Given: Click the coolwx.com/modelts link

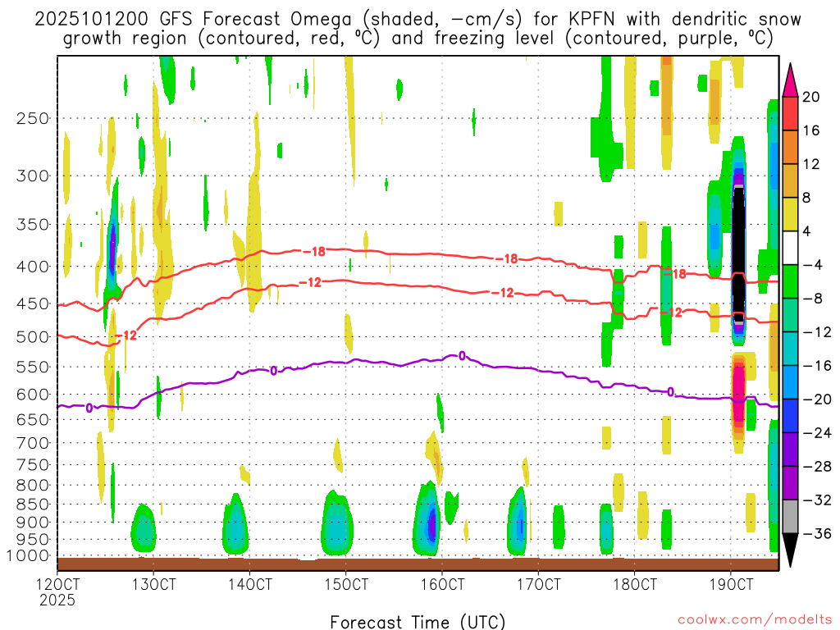Looking at the screenshot, I should [x=755, y=620].
